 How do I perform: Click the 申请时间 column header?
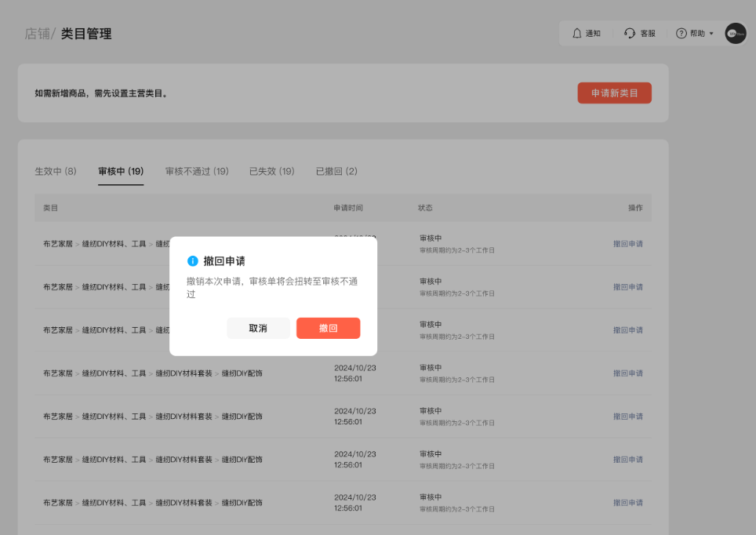[348, 208]
